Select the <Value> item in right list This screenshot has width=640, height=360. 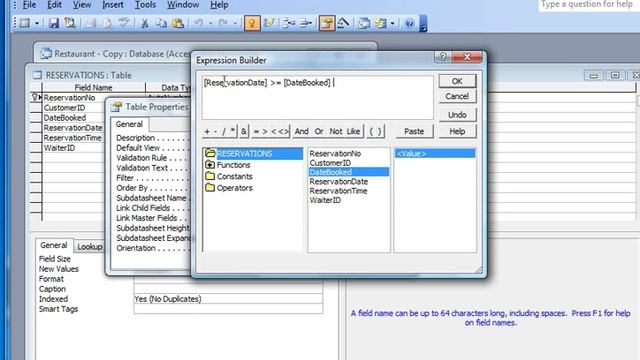click(x=435, y=153)
